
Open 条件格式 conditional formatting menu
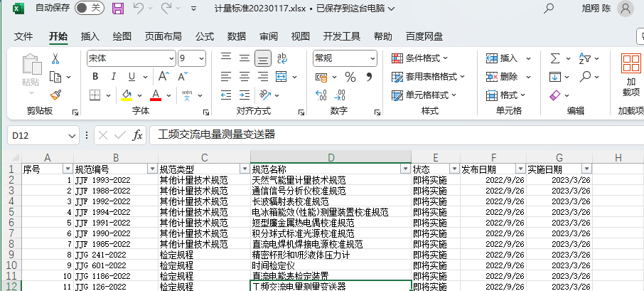pos(429,58)
